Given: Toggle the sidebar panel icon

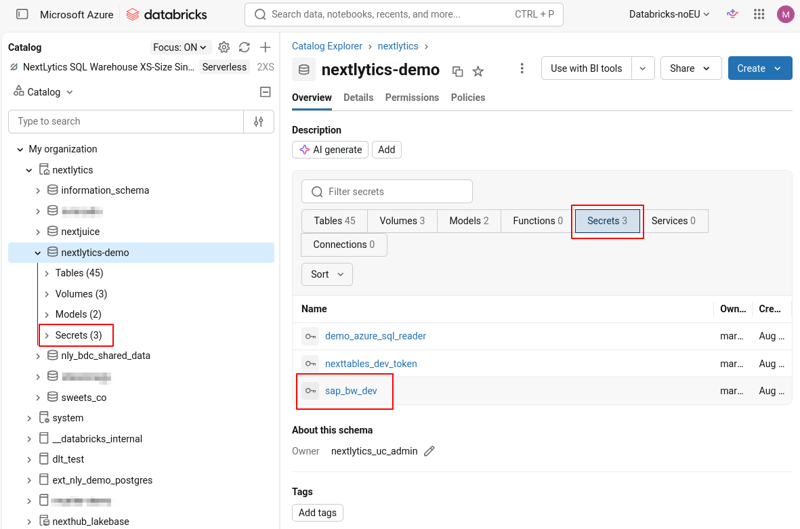Looking at the screenshot, I should point(22,14).
